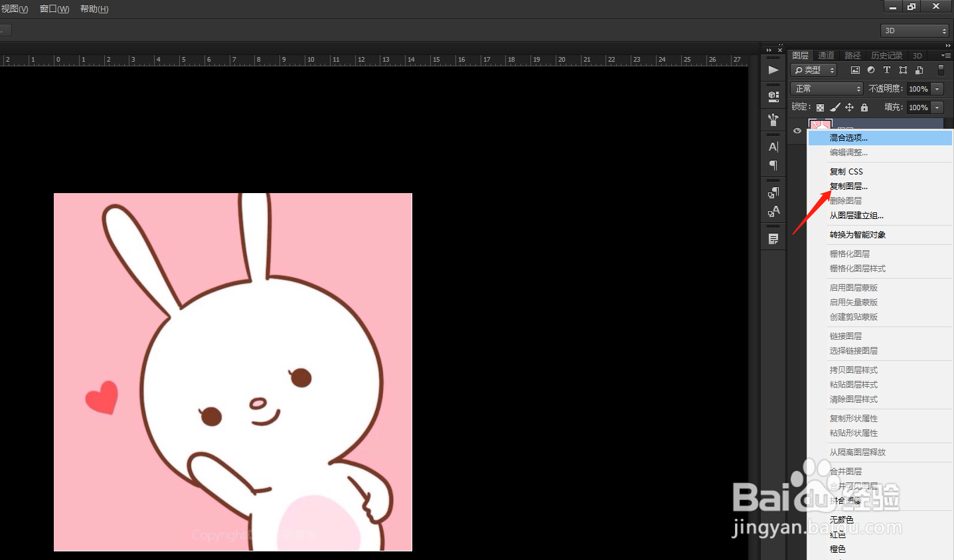Open the Brush Presets panel icon in dock
The width and height of the screenshot is (954, 560).
pyautogui.click(x=773, y=119)
